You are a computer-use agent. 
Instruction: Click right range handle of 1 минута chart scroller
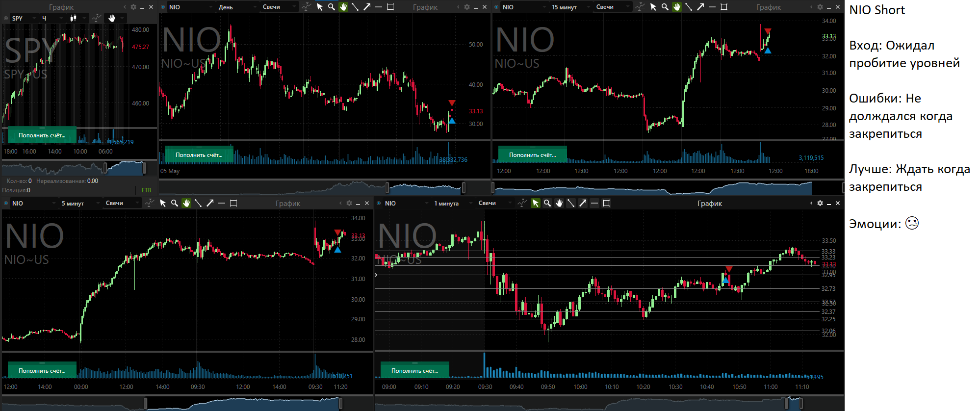(x=801, y=403)
